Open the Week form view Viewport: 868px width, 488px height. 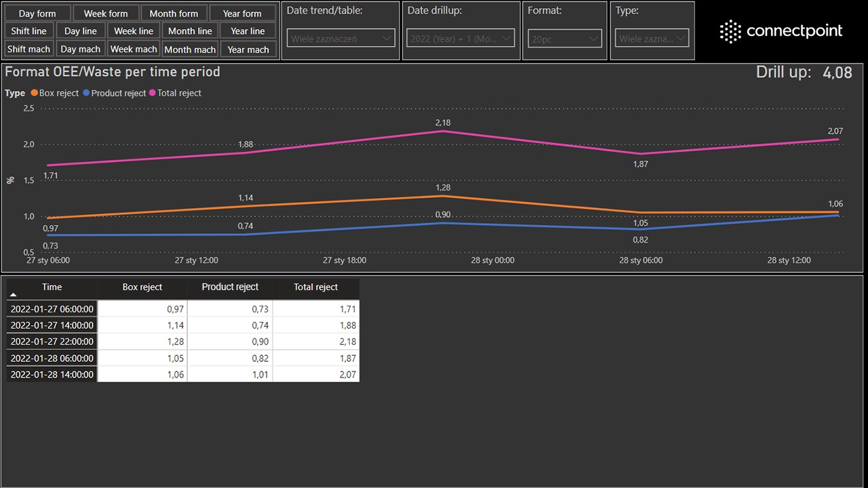[106, 14]
